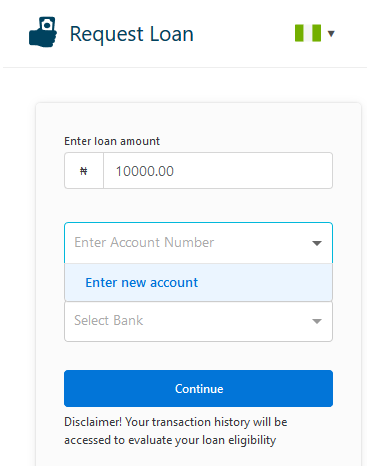Screen dimensions: 367x466
Task: Click the Enter Account Number placeholder text
Action: [x=144, y=242]
